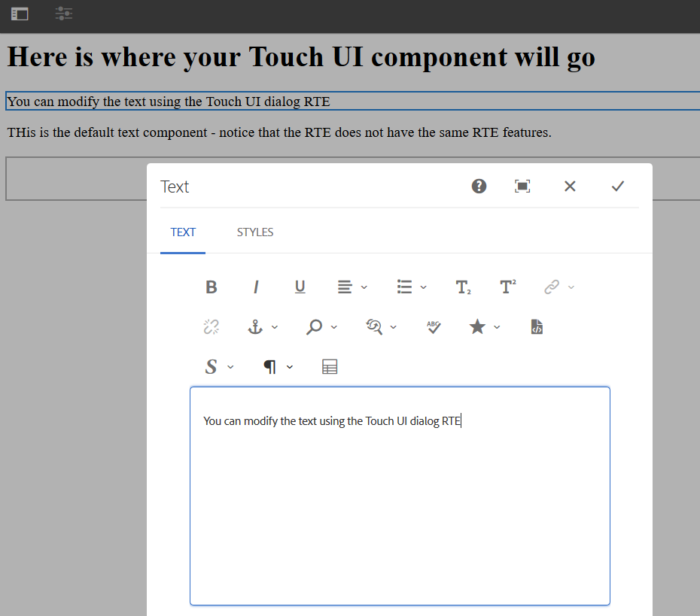Click the subscript icon
The height and width of the screenshot is (616, 700).
(x=463, y=287)
